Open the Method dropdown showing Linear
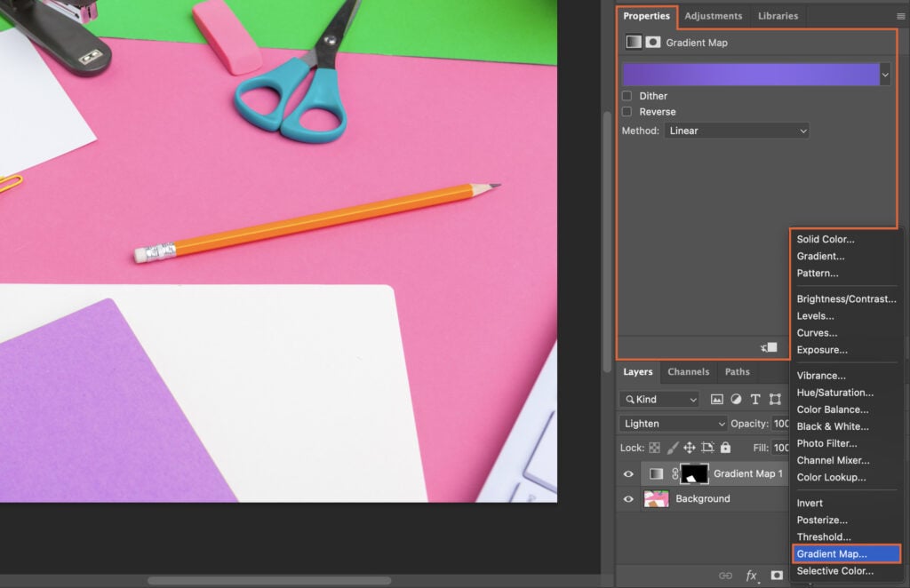 click(736, 130)
